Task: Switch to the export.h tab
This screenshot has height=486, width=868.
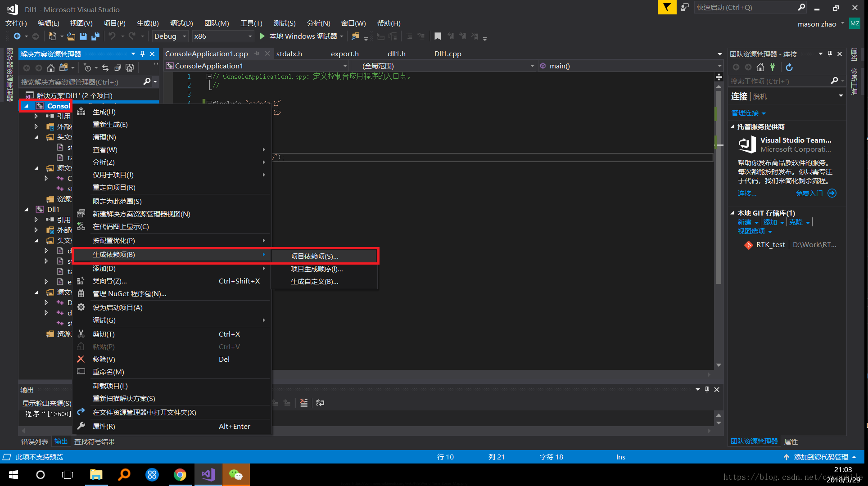Action: click(x=345, y=54)
